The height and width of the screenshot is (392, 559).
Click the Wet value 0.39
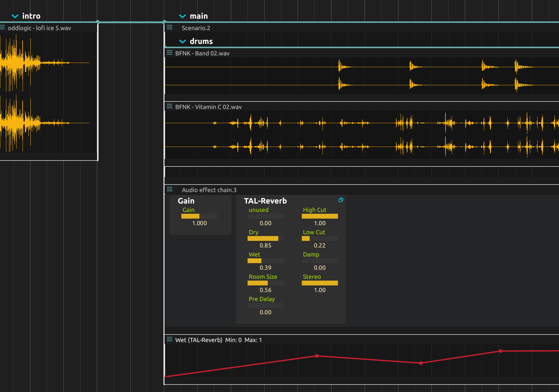266,268
